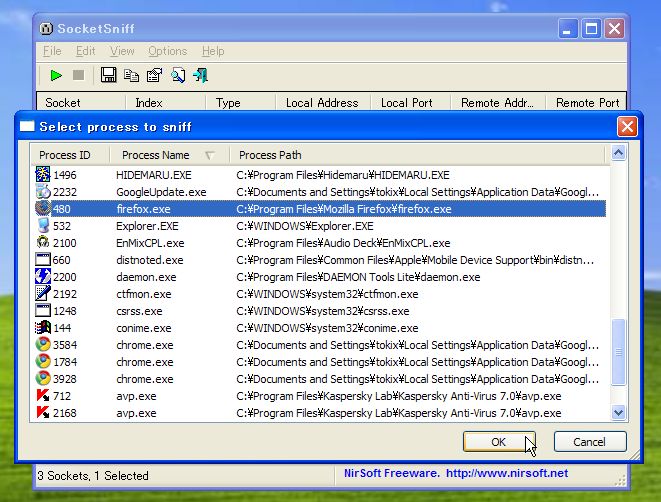Image resolution: width=661 pixels, height=502 pixels.
Task: Copy selected items with the copy icon
Action: click(x=131, y=75)
